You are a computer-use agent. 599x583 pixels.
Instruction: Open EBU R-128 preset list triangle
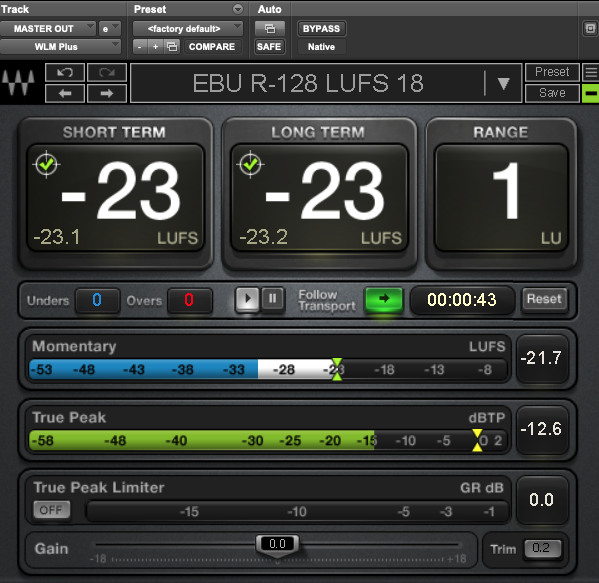503,83
